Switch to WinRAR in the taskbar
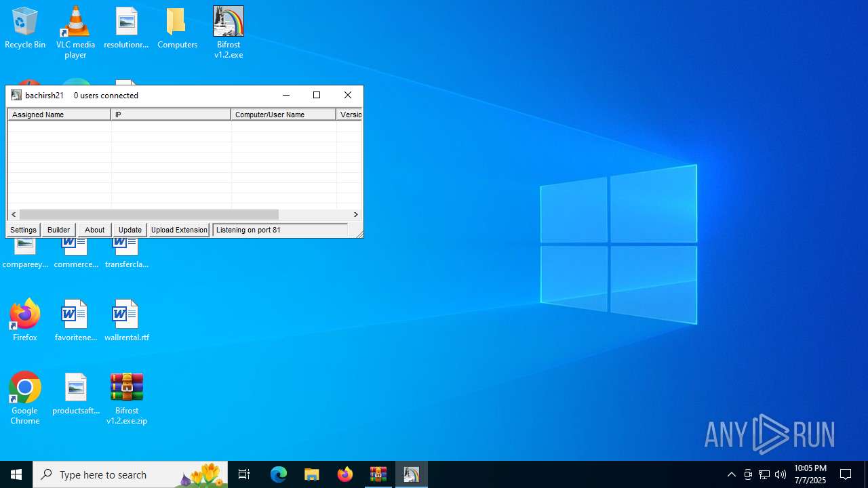Viewport: 868px width, 488px height. tap(378, 474)
